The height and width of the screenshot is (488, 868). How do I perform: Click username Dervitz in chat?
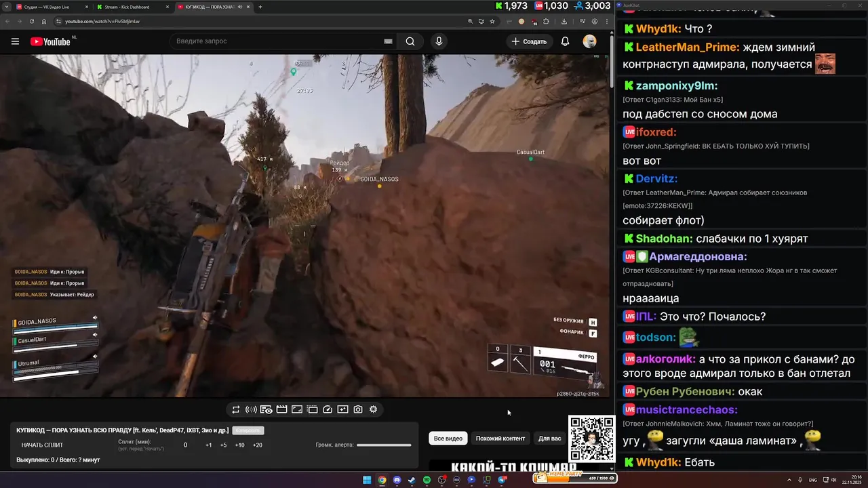[x=656, y=179]
